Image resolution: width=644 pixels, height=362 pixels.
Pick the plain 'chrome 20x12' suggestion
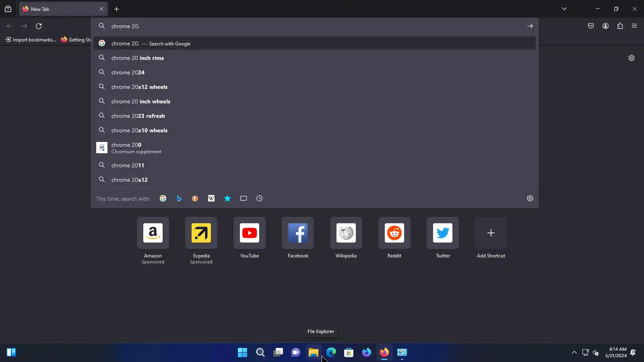(x=315, y=180)
